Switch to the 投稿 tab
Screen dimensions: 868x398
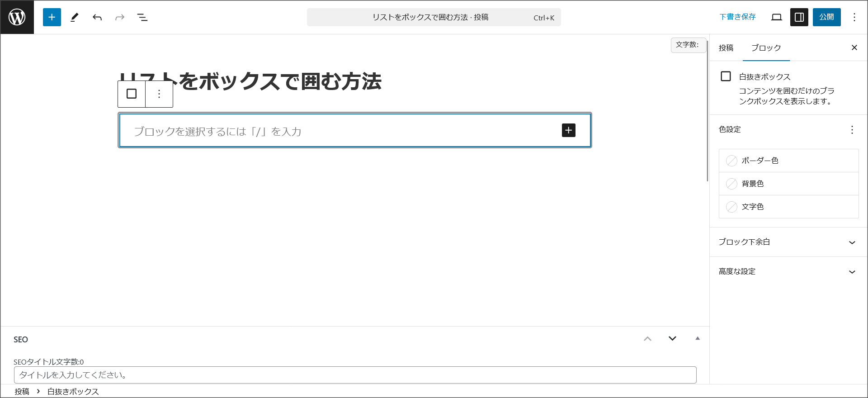pyautogui.click(x=726, y=48)
